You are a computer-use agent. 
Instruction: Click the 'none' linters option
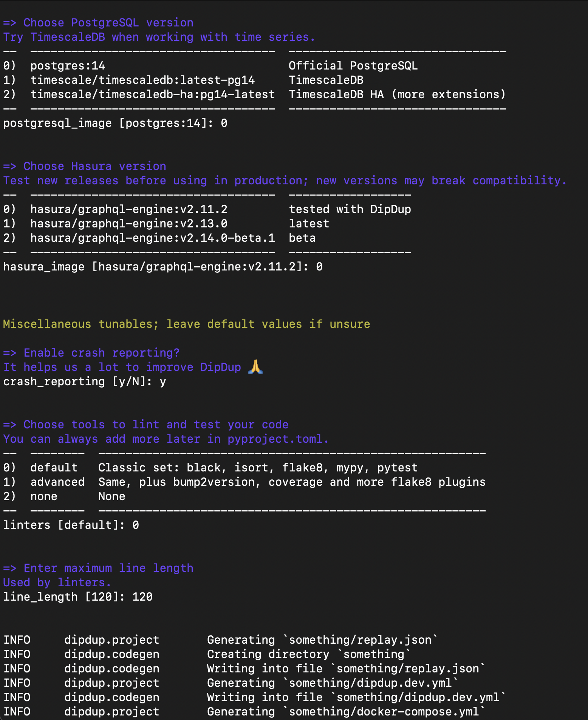click(44, 496)
